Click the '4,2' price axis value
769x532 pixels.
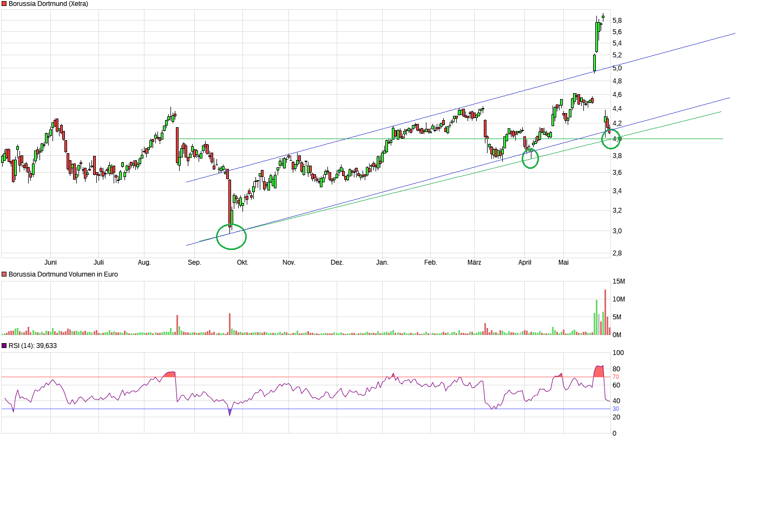[x=617, y=123]
